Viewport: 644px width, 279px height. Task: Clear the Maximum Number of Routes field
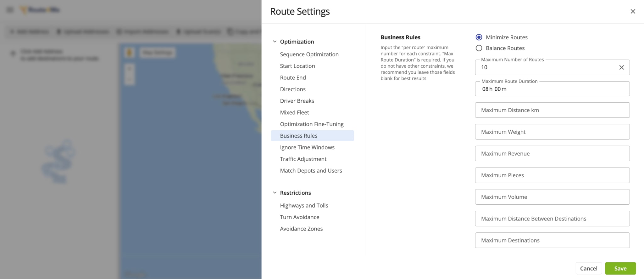point(621,67)
